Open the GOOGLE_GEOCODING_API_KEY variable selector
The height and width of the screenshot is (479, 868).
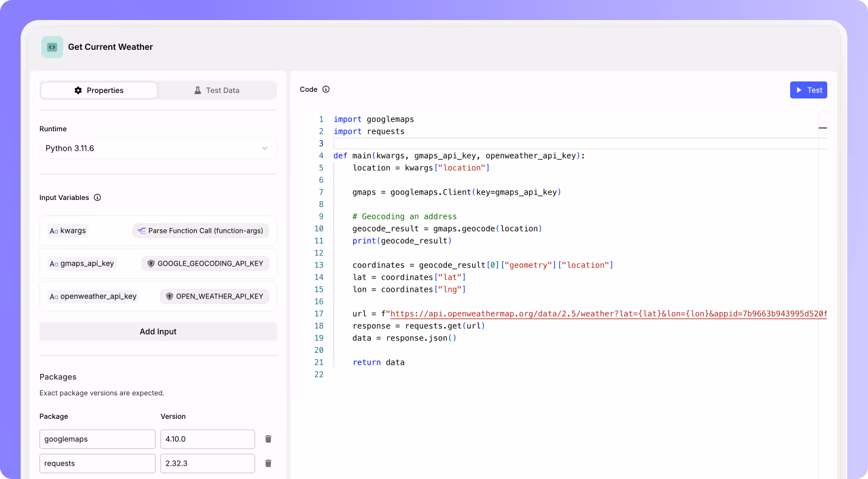point(205,264)
